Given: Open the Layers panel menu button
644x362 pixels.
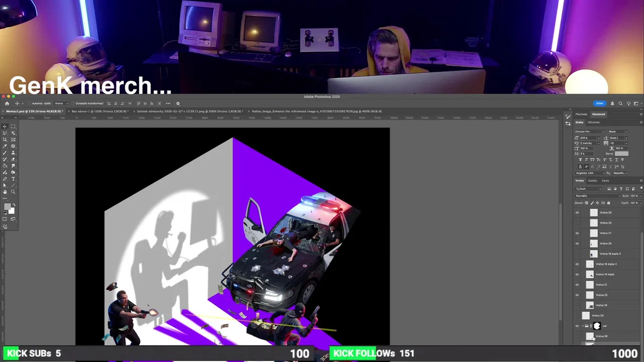Looking at the screenshot, I should 641,180.
